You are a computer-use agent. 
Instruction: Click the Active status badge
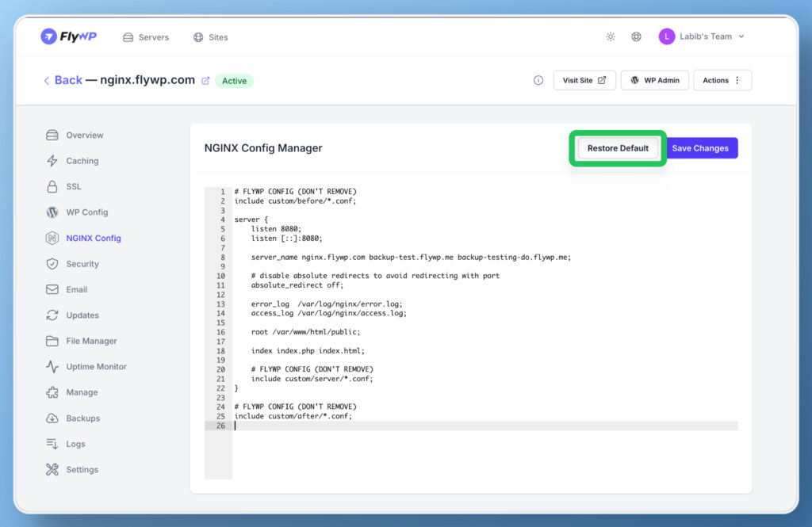[234, 81]
